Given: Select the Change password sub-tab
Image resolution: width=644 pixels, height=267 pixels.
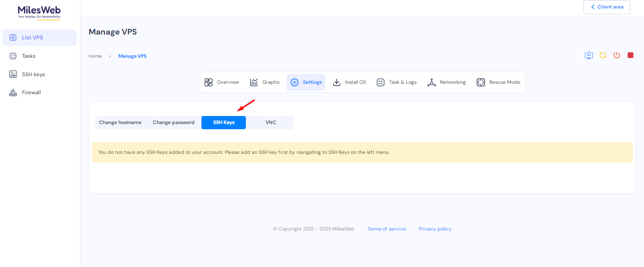Looking at the screenshot, I should (174, 123).
